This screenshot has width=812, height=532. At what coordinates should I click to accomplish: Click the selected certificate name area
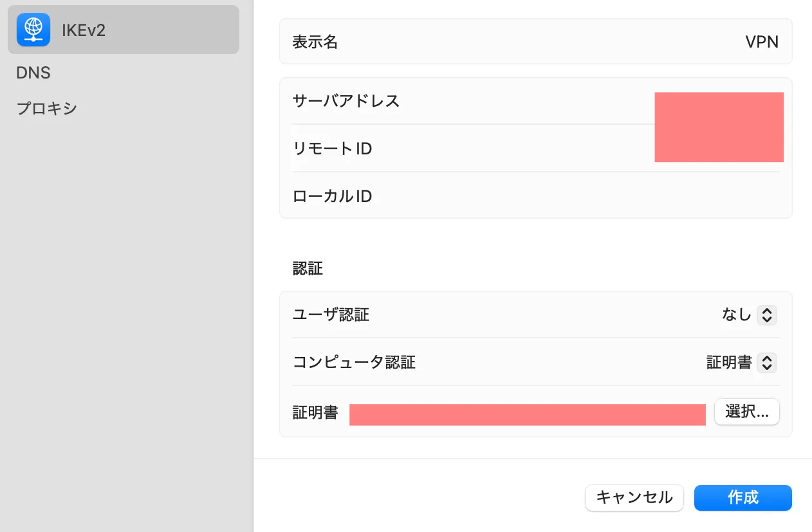(527, 414)
